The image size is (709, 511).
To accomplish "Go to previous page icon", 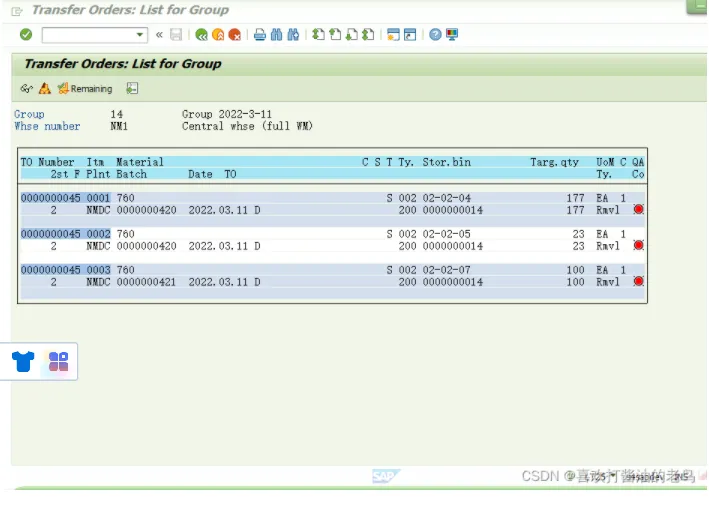I will [x=335, y=35].
